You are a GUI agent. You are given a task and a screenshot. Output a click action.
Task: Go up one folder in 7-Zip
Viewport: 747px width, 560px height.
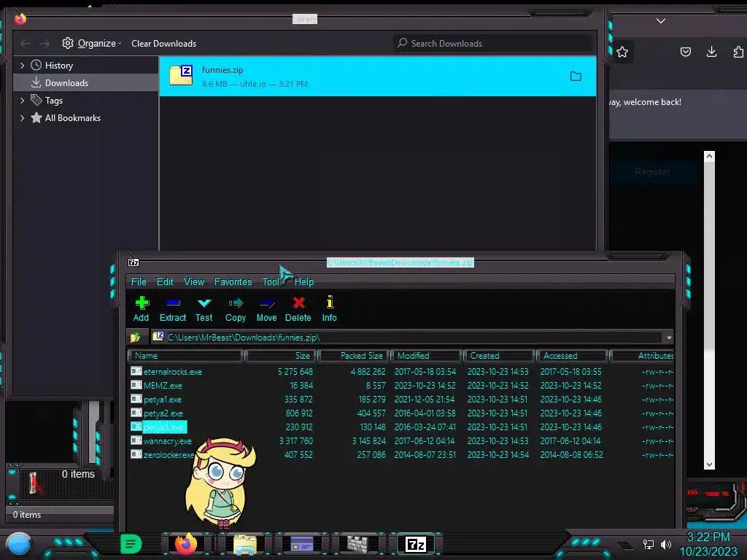(x=135, y=337)
